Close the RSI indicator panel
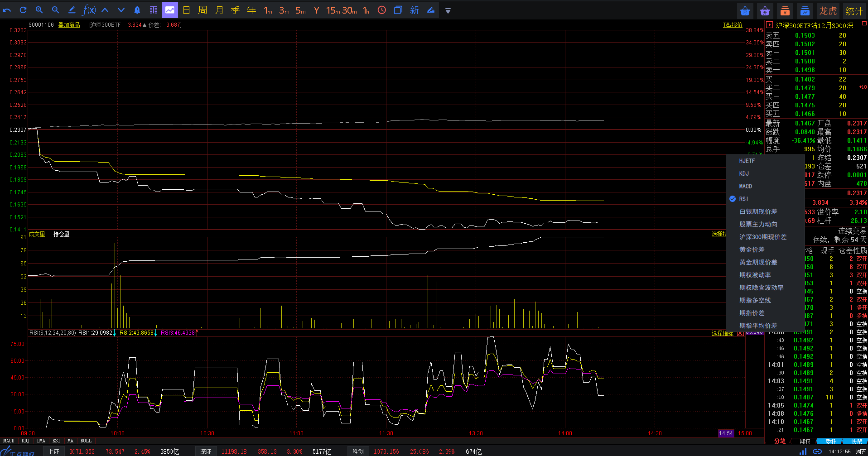The image size is (868, 456). point(740,333)
